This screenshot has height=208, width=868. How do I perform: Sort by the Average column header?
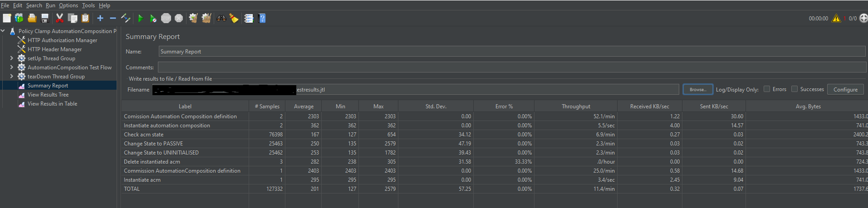(304, 106)
